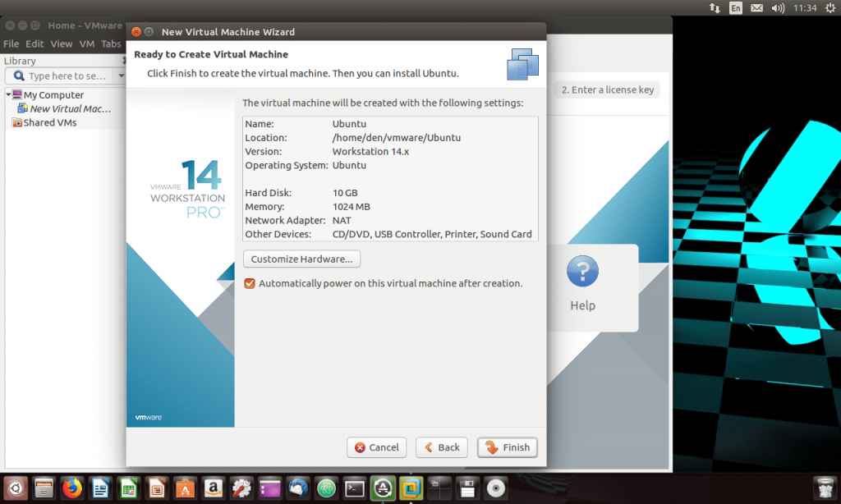Click Finish to create the VM
841x504 pixels.
(x=508, y=447)
